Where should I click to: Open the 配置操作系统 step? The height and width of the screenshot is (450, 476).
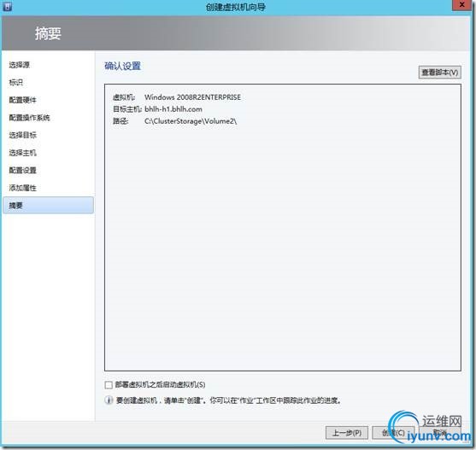point(29,117)
